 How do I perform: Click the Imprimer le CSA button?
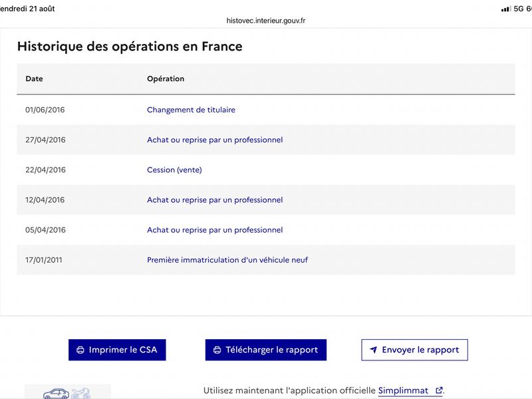(117, 350)
